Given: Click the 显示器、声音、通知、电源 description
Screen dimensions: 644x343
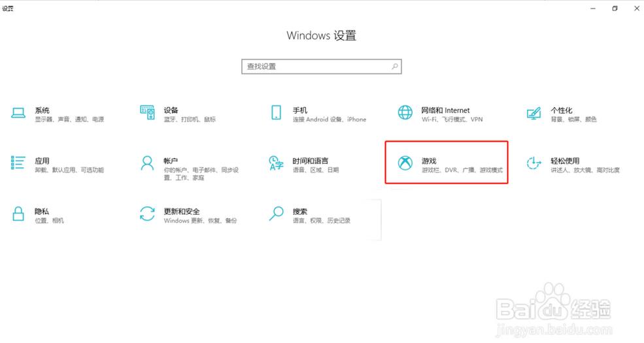Looking at the screenshot, I should pyautogui.click(x=69, y=120).
